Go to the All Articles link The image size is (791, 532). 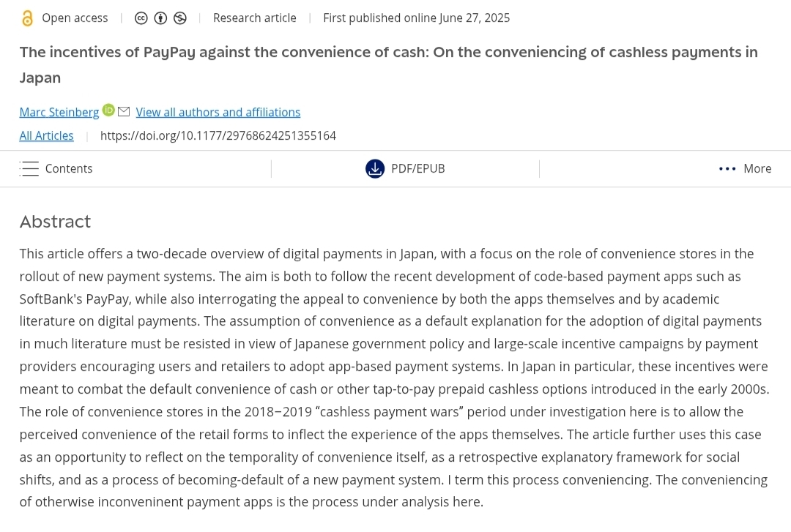(x=46, y=135)
